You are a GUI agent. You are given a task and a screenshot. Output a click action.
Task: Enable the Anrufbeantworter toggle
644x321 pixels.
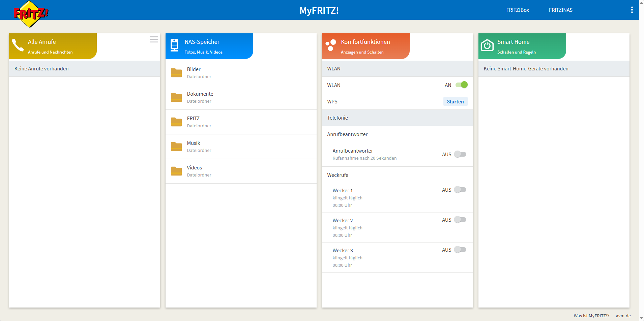click(x=460, y=154)
